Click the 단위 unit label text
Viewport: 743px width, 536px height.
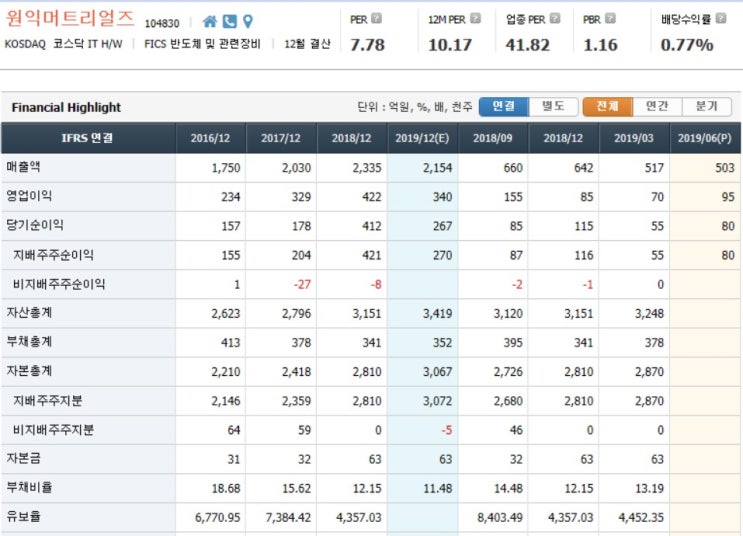(x=415, y=107)
